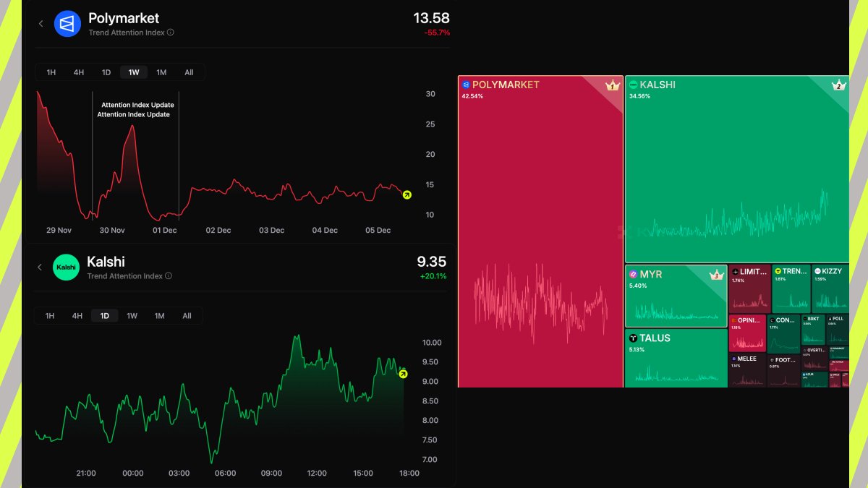Click the 34.56% share on Kalshi tile
Image resolution: width=868 pixels, height=488 pixels.
[640, 96]
